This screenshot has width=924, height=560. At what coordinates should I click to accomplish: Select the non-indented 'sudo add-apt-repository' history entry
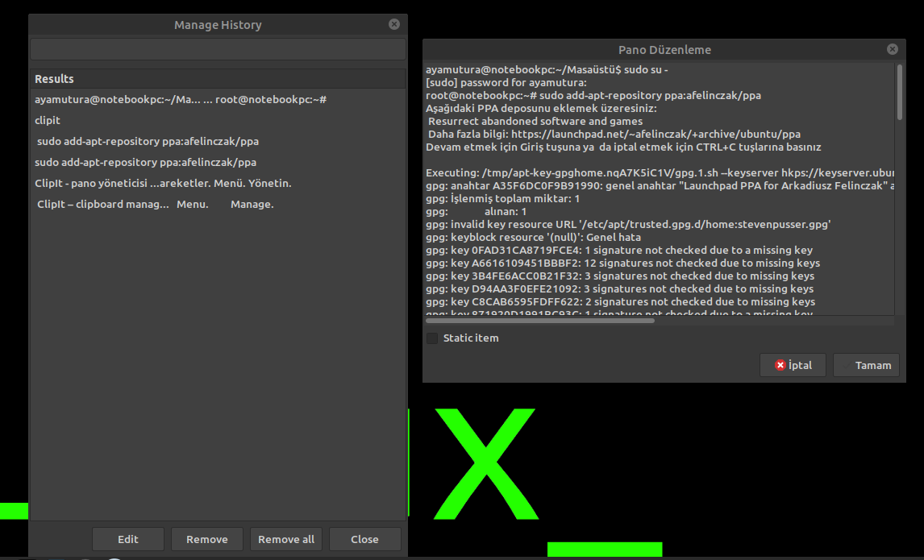coord(218,162)
